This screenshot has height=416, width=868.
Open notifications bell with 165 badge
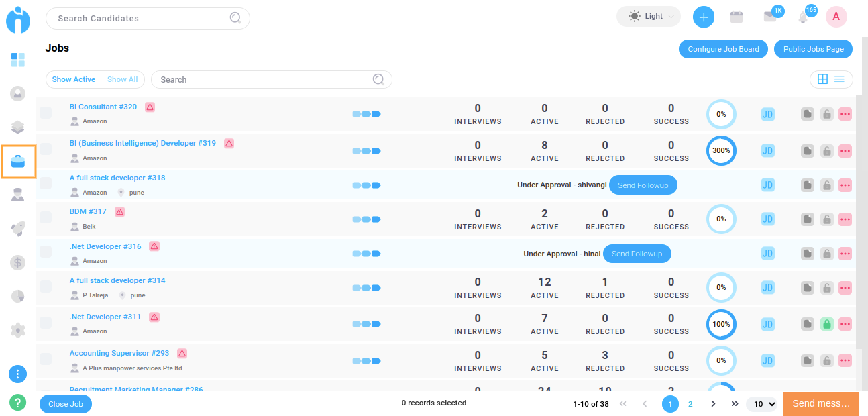(803, 18)
